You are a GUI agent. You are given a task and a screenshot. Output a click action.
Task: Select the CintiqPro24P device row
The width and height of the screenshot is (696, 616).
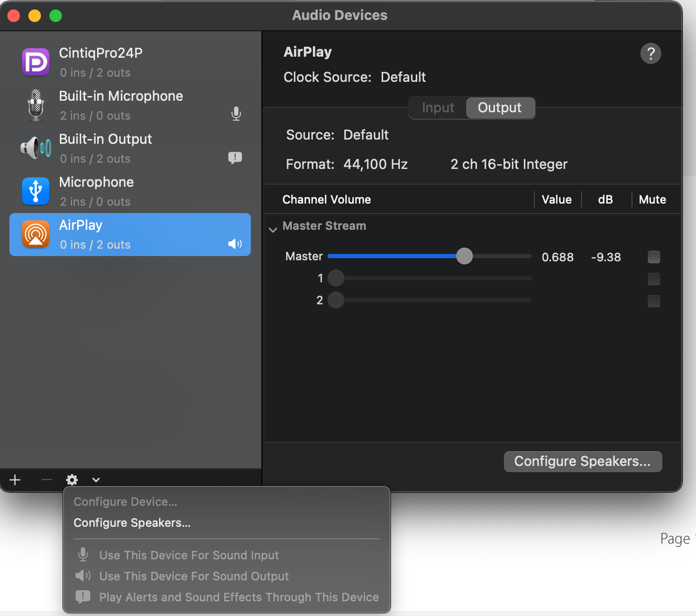[x=130, y=62]
